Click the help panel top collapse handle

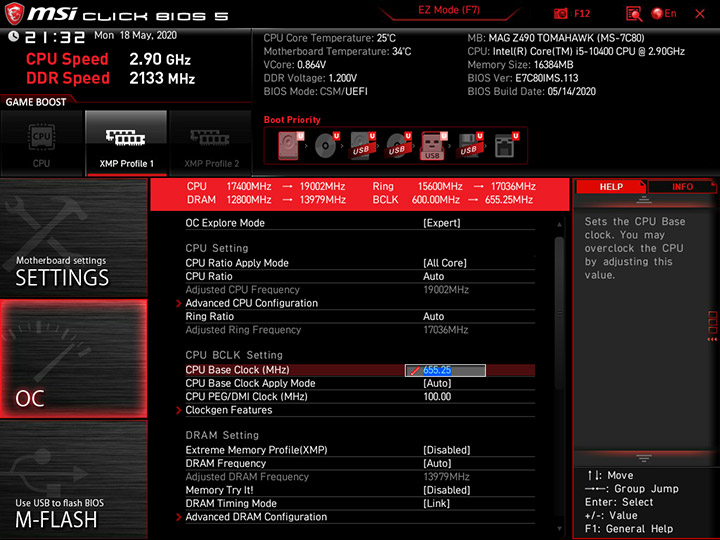tap(644, 200)
